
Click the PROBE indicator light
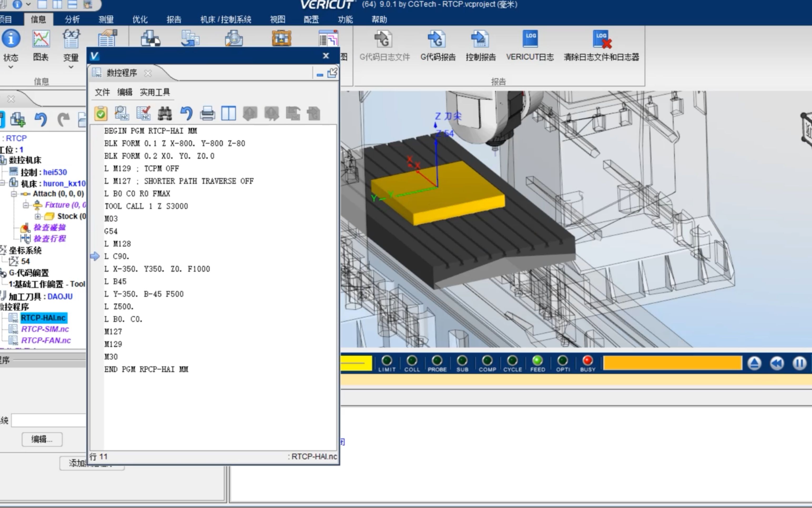point(437,360)
